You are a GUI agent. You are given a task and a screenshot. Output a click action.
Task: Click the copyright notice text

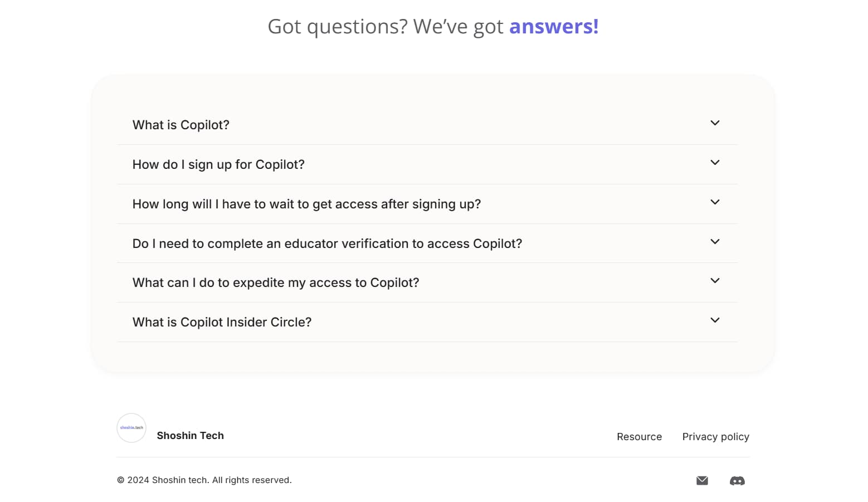[204, 480]
